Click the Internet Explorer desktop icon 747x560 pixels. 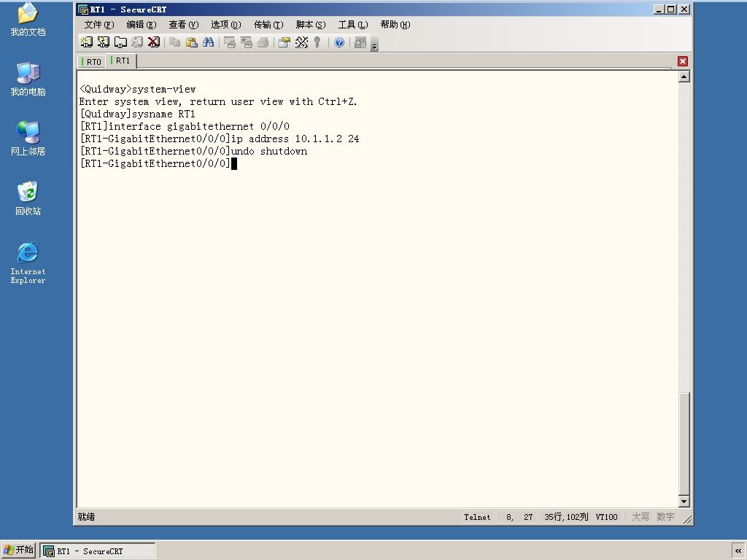[x=28, y=262]
